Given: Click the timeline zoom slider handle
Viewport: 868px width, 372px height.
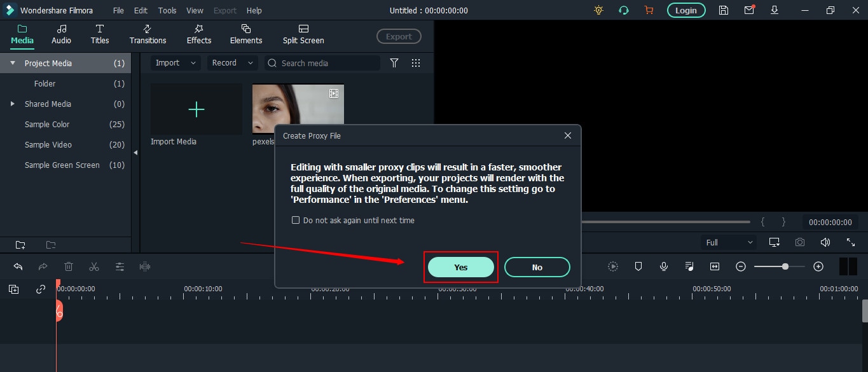Looking at the screenshot, I should (x=785, y=267).
